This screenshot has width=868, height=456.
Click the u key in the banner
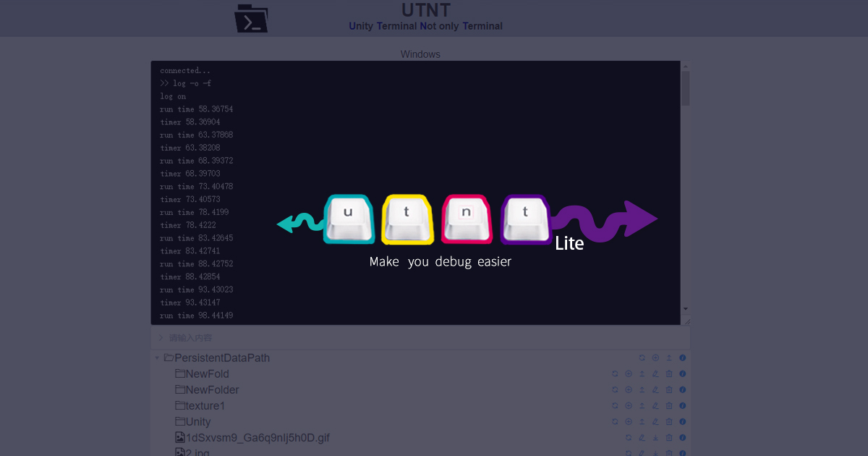[x=349, y=219]
